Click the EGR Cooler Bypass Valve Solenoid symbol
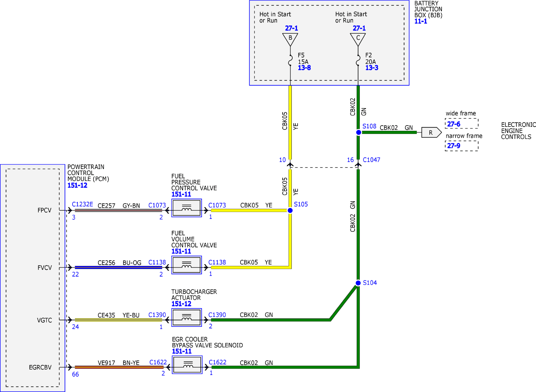This screenshot has height=392, width=536. click(x=187, y=365)
